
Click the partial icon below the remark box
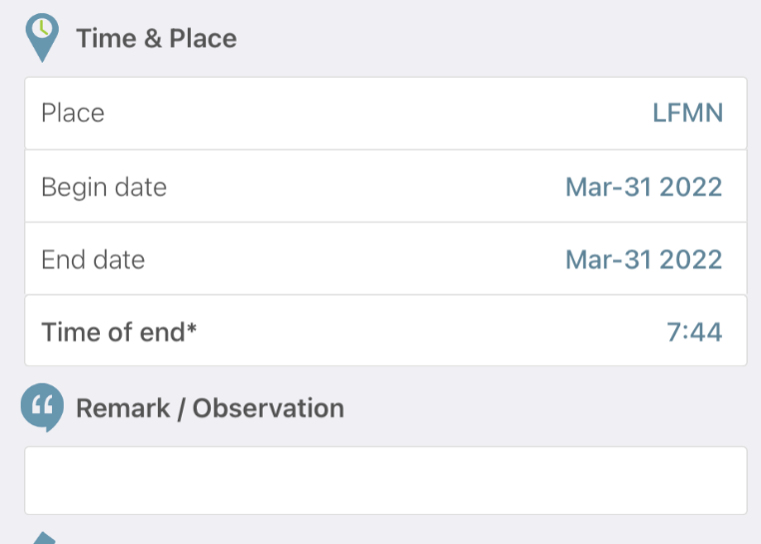pos(44,538)
